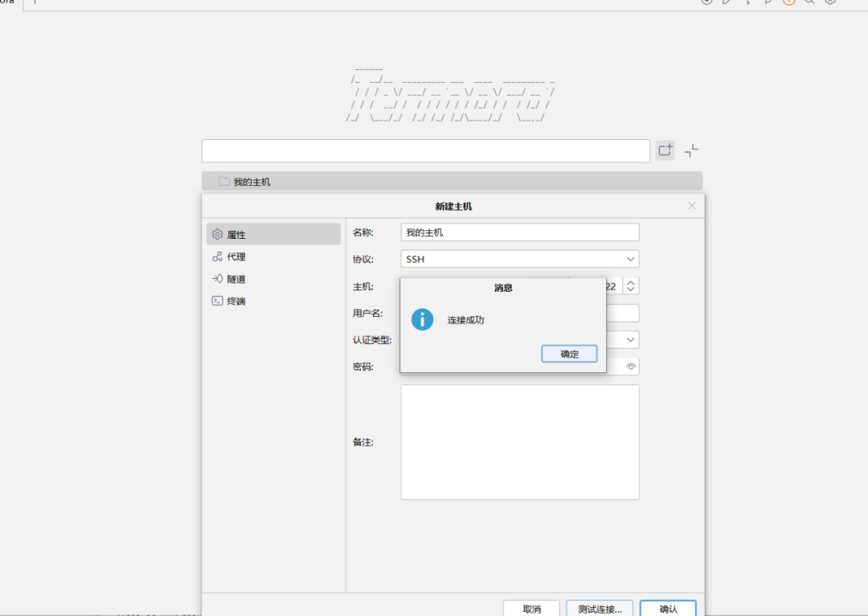Click the 确认 button
The height and width of the screenshot is (616, 868).
(668, 609)
